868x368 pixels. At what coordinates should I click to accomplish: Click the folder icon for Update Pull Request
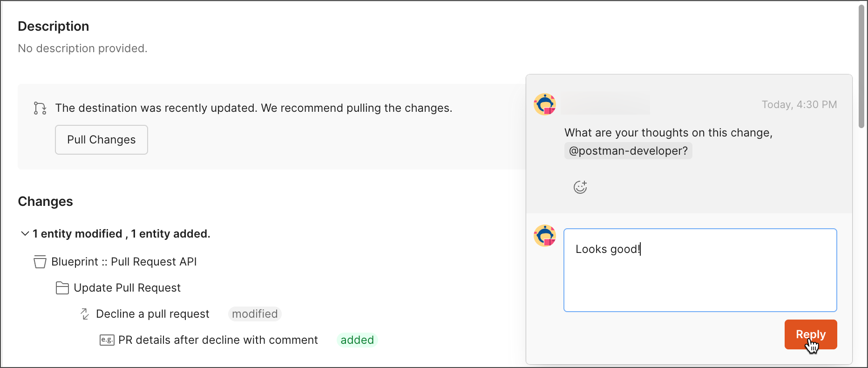(x=62, y=288)
